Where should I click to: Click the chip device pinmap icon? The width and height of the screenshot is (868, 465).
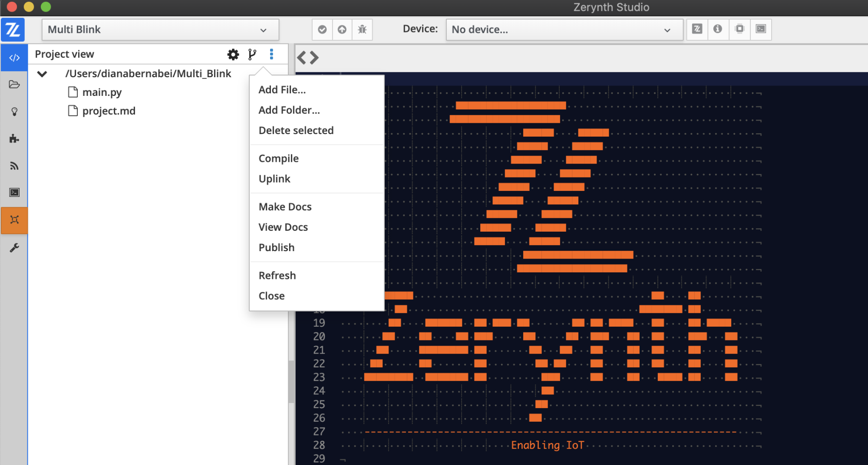[x=739, y=29]
